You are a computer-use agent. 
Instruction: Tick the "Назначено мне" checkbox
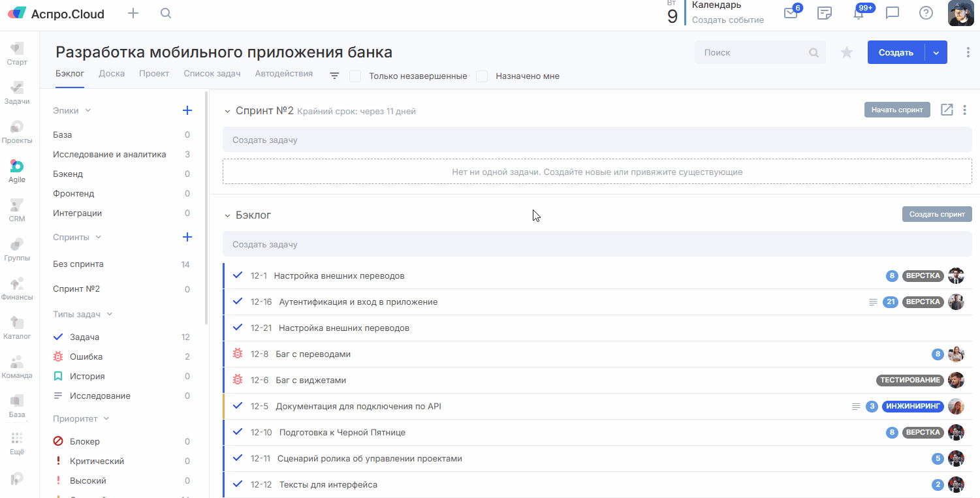482,76
